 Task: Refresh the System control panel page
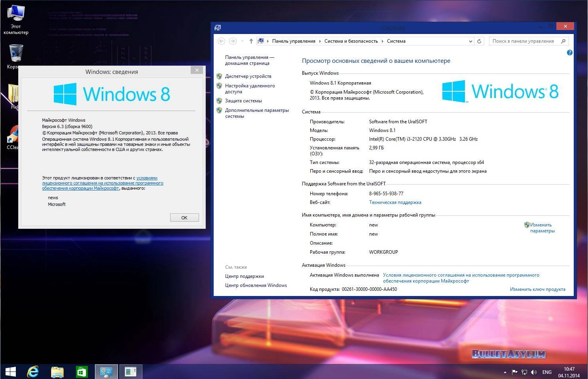(479, 41)
